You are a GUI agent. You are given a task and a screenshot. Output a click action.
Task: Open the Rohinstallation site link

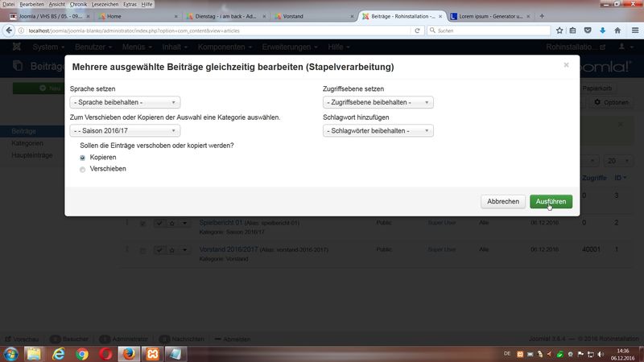pos(576,47)
